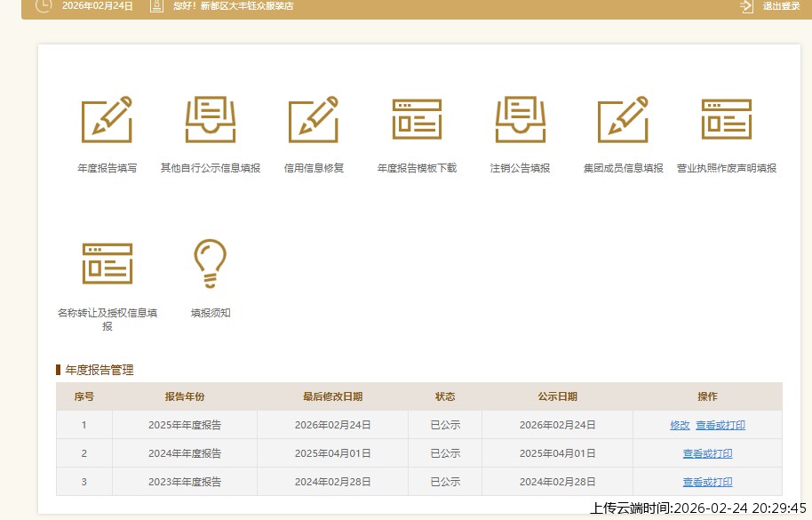Click the user profile icon in header
Viewport: 812px width, 520px height.
pos(156,7)
